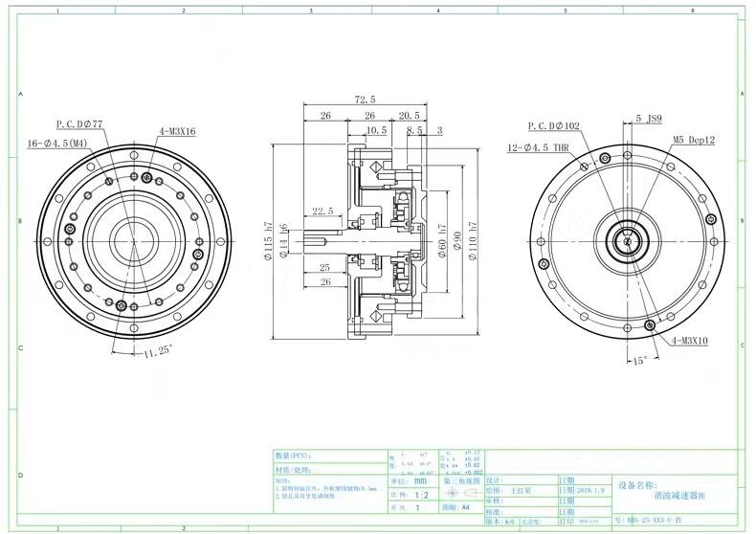Select the P.C.DΦ102 annotation
Image resolution: width=756 pixels, height=534 pixels.
click(554, 125)
